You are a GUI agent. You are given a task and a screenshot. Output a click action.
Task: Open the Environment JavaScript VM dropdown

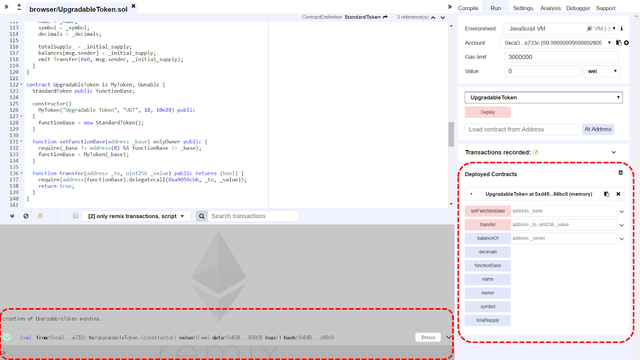click(x=561, y=29)
